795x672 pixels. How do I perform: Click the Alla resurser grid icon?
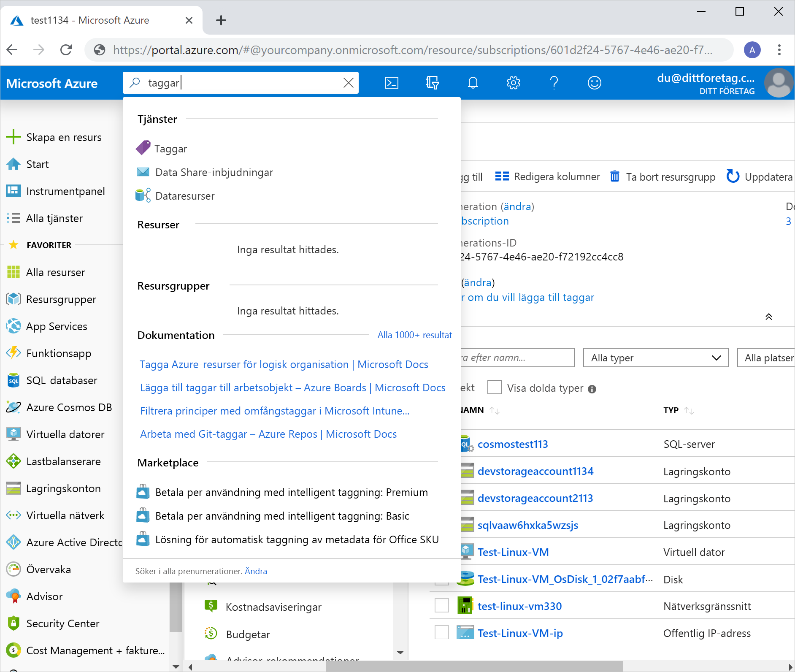(13, 272)
